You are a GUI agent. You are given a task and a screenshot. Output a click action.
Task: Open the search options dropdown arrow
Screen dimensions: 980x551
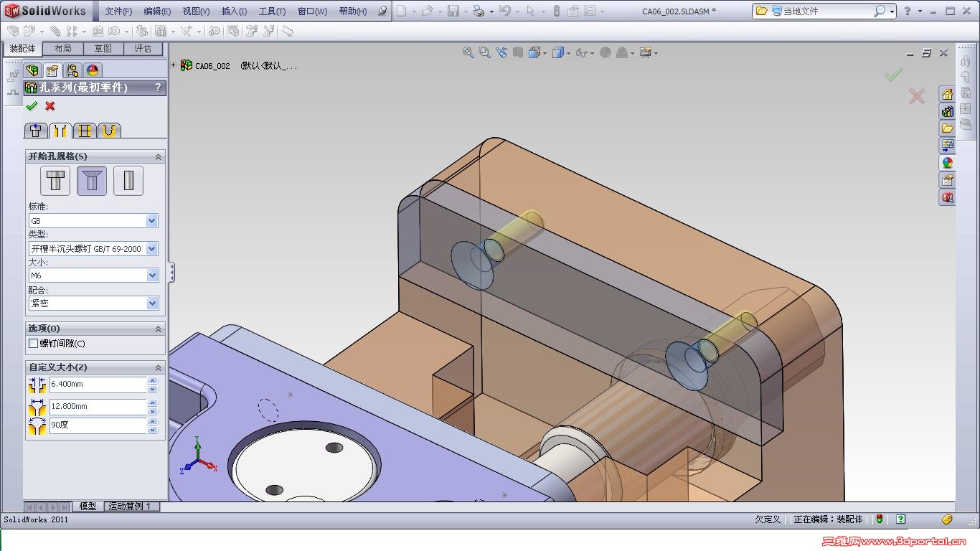[x=892, y=11]
